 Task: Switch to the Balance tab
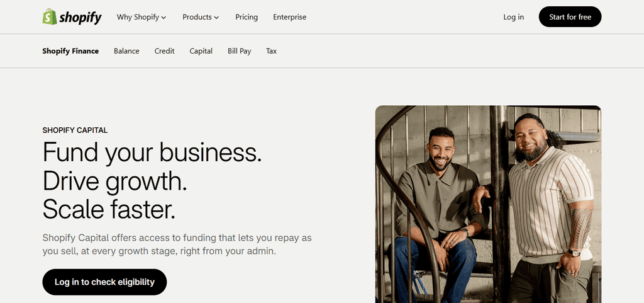(126, 51)
